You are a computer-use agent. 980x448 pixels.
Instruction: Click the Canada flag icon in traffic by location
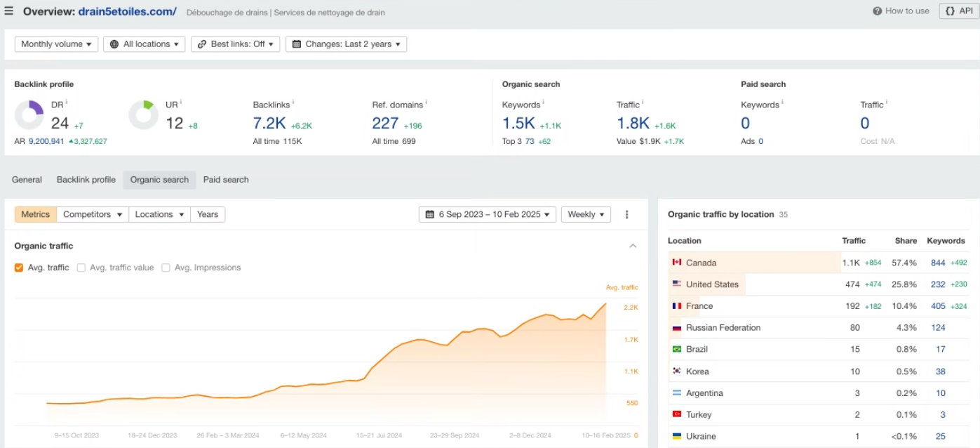pos(676,262)
